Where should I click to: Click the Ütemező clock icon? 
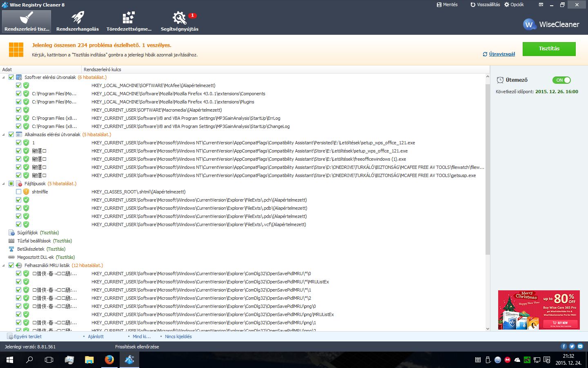pyautogui.click(x=500, y=80)
